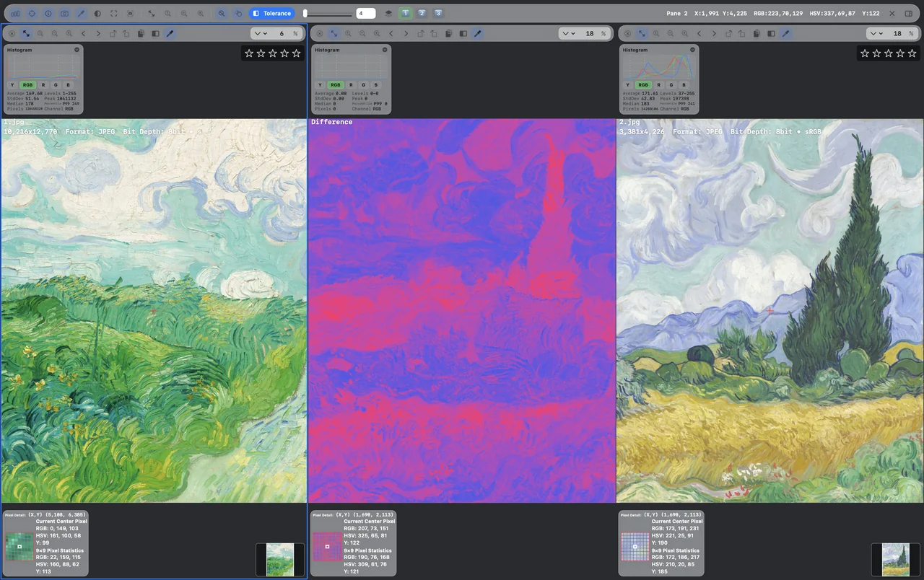Toggle the eyedropper in the 1.jpg pane toolbar
This screenshot has width=924, height=580.
(170, 34)
